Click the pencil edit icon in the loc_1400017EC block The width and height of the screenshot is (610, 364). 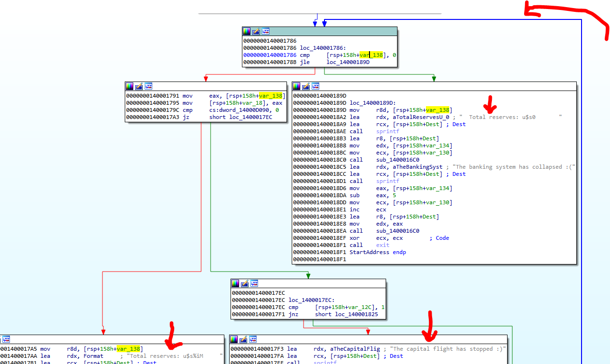tap(245, 283)
